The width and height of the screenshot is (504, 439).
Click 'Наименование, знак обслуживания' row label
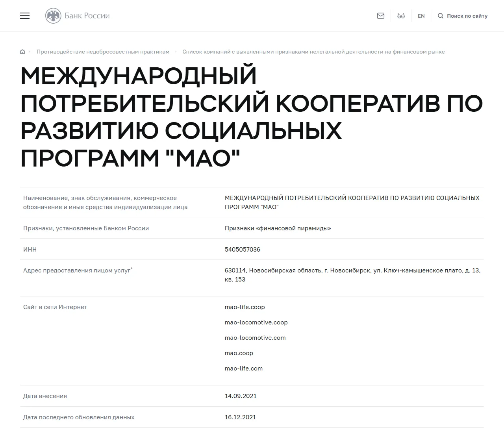point(105,202)
